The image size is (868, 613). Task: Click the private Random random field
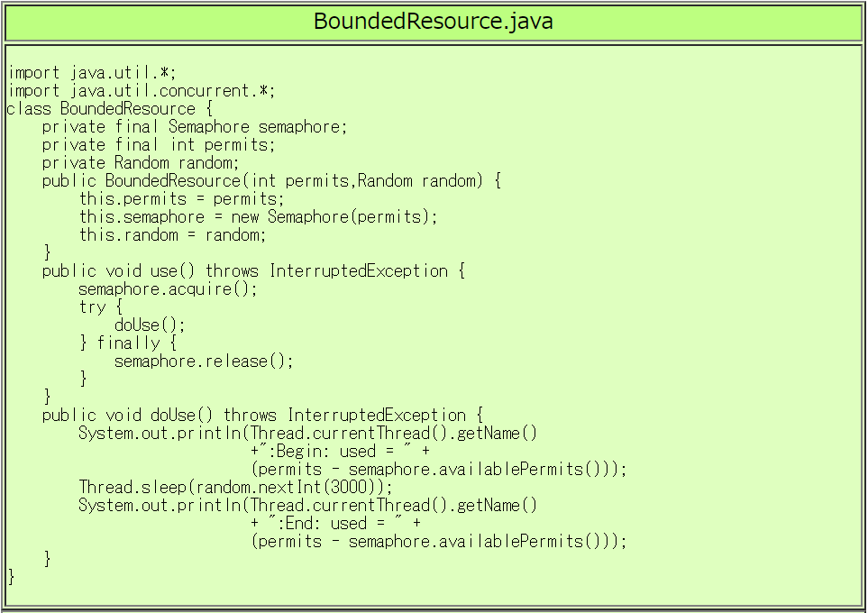click(141, 163)
